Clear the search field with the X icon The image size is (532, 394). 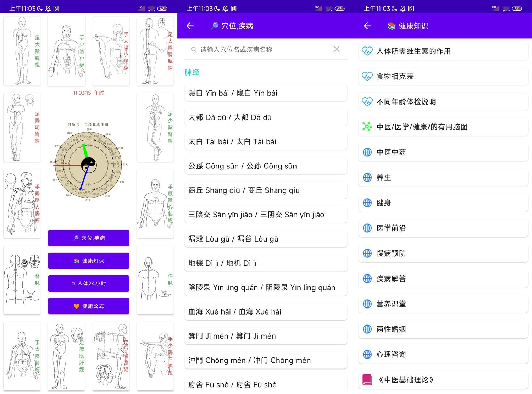pos(336,49)
